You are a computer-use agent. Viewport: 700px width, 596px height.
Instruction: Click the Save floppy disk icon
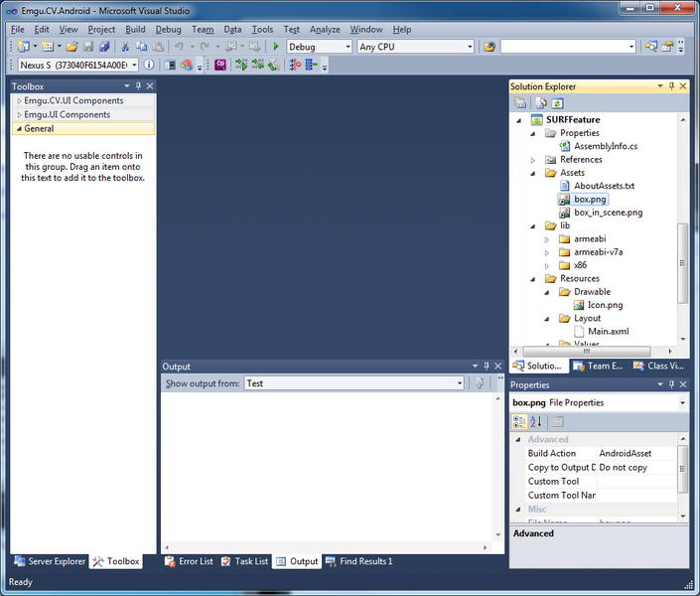click(88, 47)
